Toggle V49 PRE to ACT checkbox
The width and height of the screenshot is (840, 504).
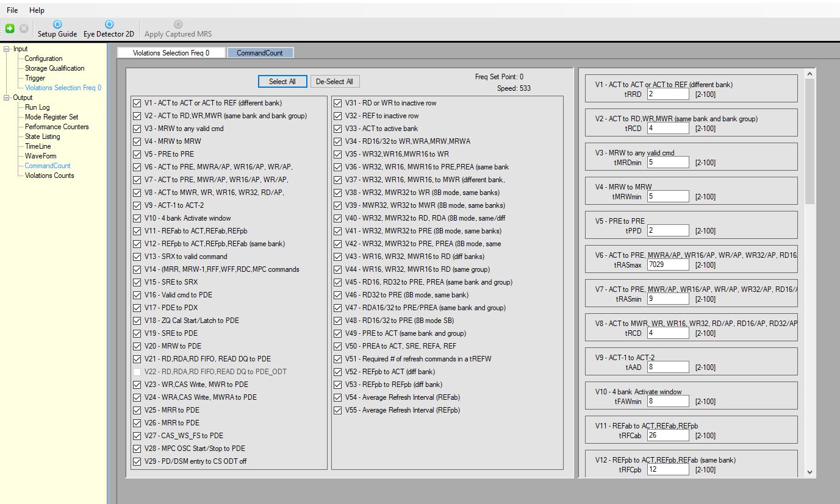tap(337, 333)
